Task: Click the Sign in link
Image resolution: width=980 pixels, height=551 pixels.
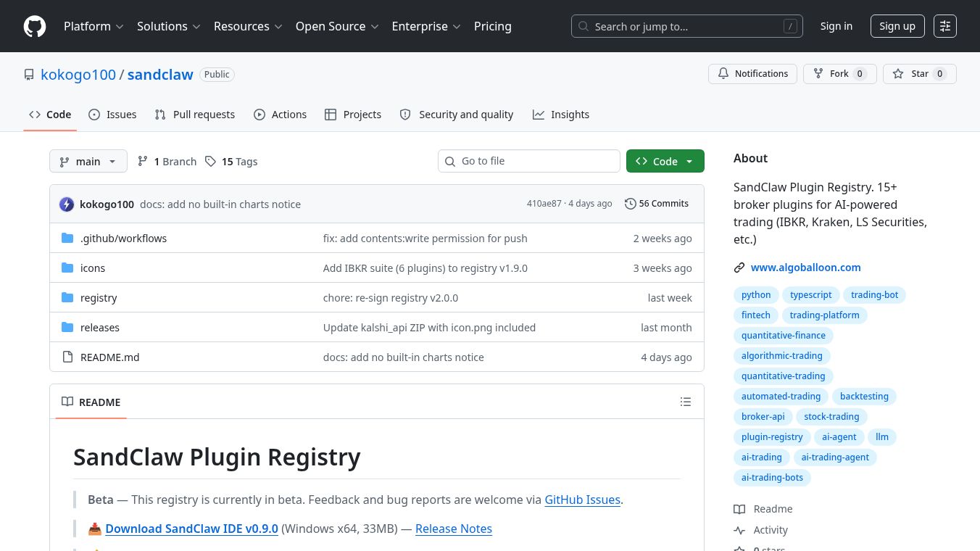Action: tap(836, 26)
